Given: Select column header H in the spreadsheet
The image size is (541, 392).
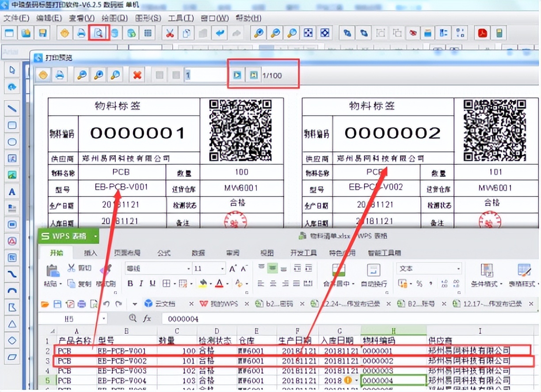Looking at the screenshot, I should (393, 331).
